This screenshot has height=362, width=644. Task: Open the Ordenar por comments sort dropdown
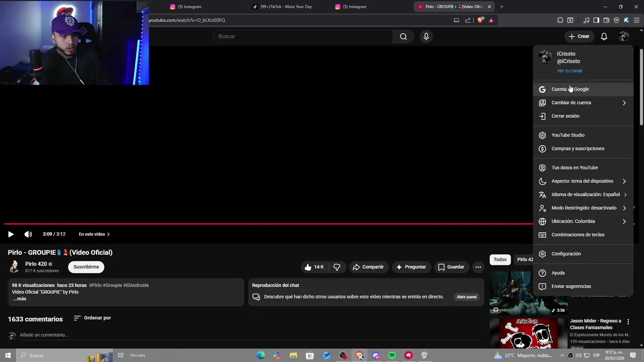93,318
